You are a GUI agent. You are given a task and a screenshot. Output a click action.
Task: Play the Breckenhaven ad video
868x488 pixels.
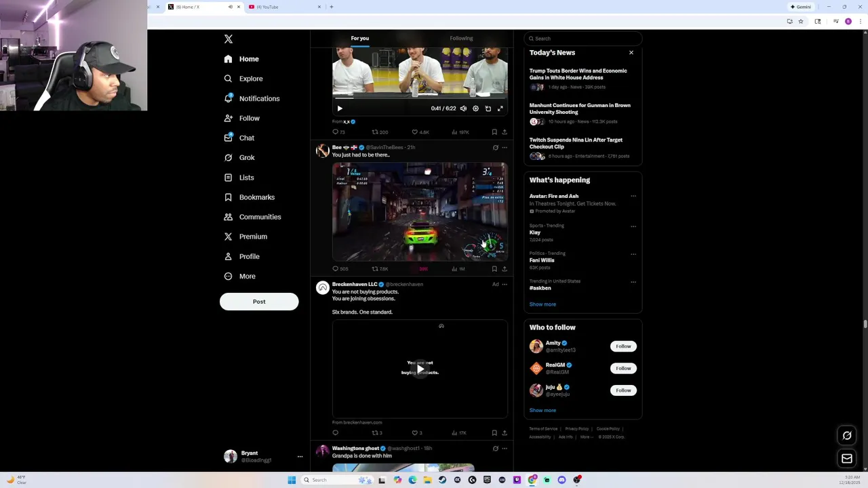pyautogui.click(x=420, y=369)
